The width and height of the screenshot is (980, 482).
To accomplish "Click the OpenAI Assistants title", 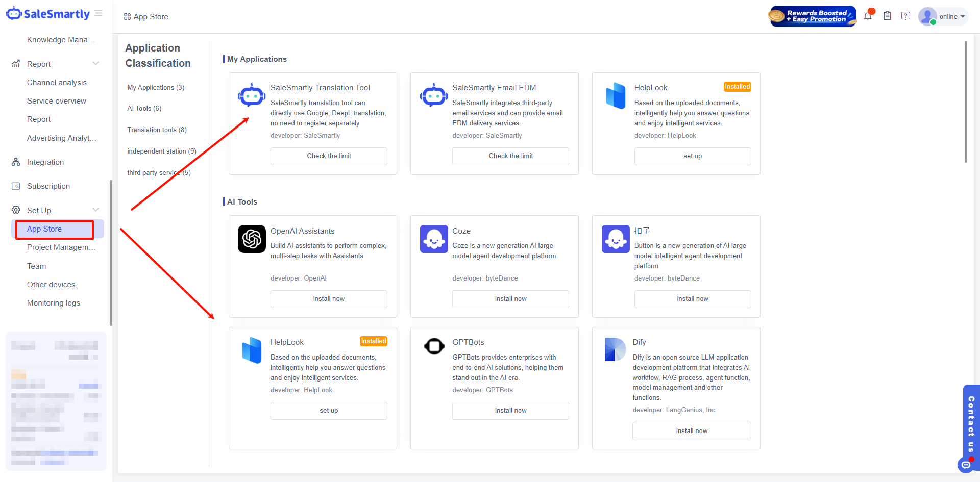I will [x=303, y=231].
